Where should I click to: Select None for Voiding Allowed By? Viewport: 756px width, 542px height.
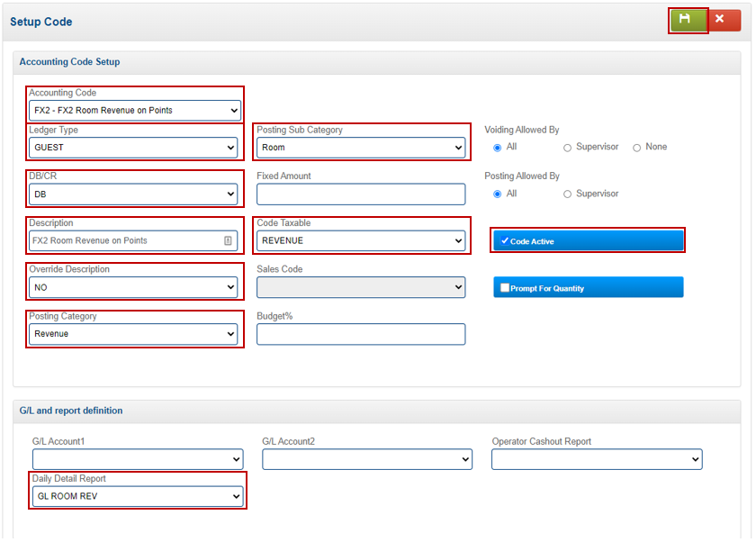tap(637, 148)
